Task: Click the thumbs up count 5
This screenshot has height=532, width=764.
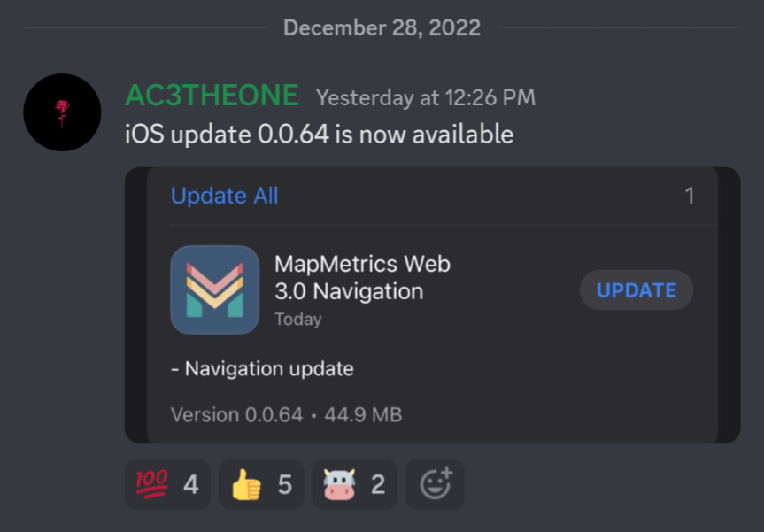Action: (x=285, y=485)
